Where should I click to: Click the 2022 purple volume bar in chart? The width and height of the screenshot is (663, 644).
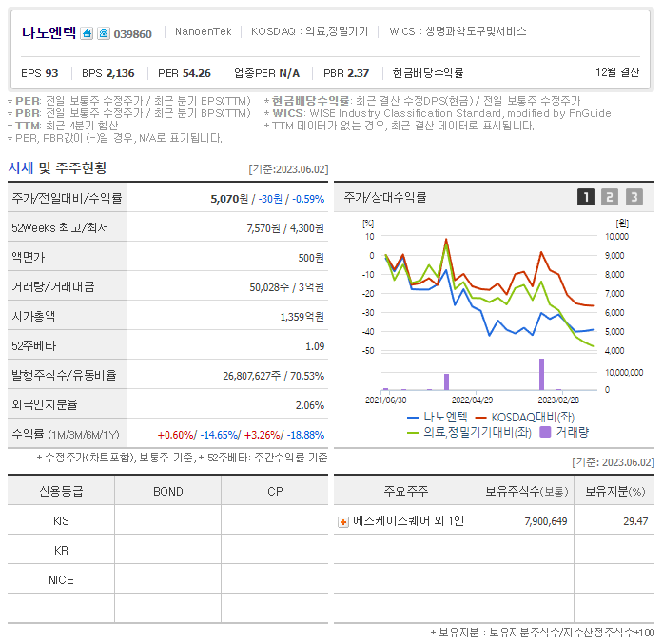446,381
